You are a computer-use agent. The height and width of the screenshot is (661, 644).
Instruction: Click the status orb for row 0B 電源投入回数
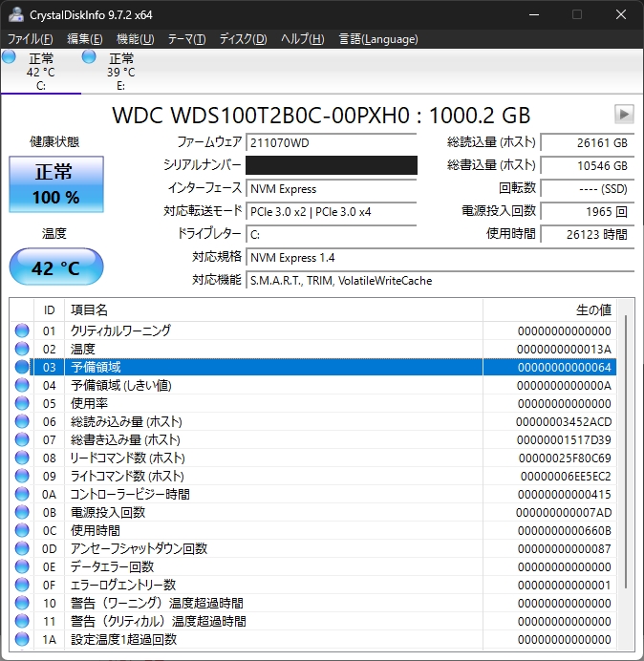22,512
